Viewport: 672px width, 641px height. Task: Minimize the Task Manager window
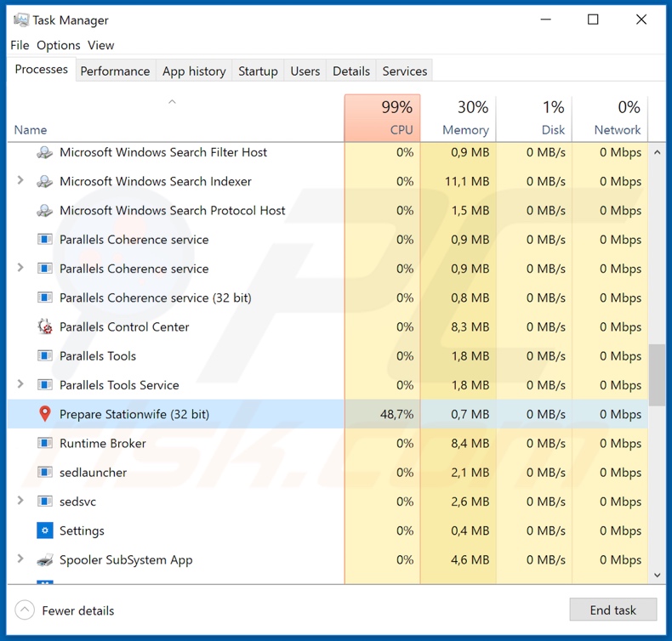tap(545, 20)
